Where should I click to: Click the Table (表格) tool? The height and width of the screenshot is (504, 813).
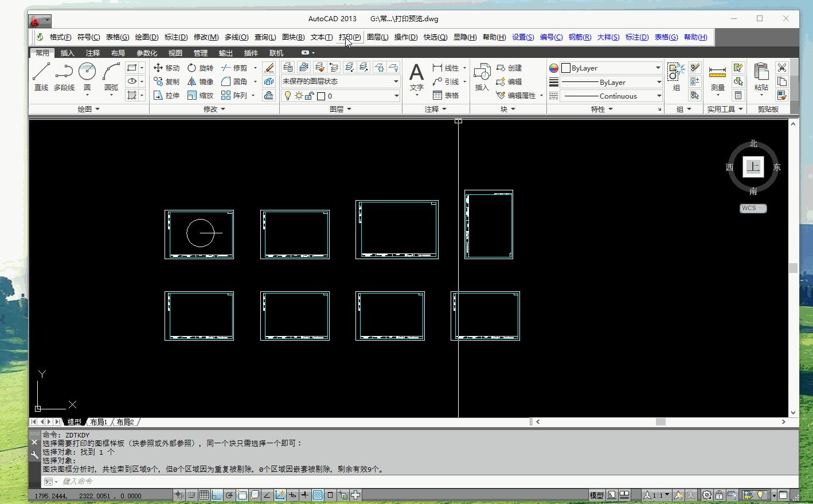point(447,95)
